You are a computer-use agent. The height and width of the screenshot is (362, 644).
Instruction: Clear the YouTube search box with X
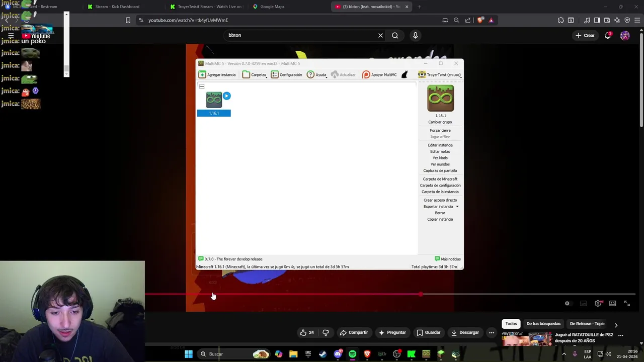pyautogui.click(x=380, y=35)
